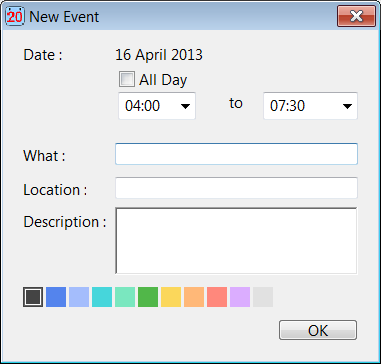Viewport: 381px width, 364px height.
Task: Pick the turquoise color swatch
Action: tap(102, 297)
